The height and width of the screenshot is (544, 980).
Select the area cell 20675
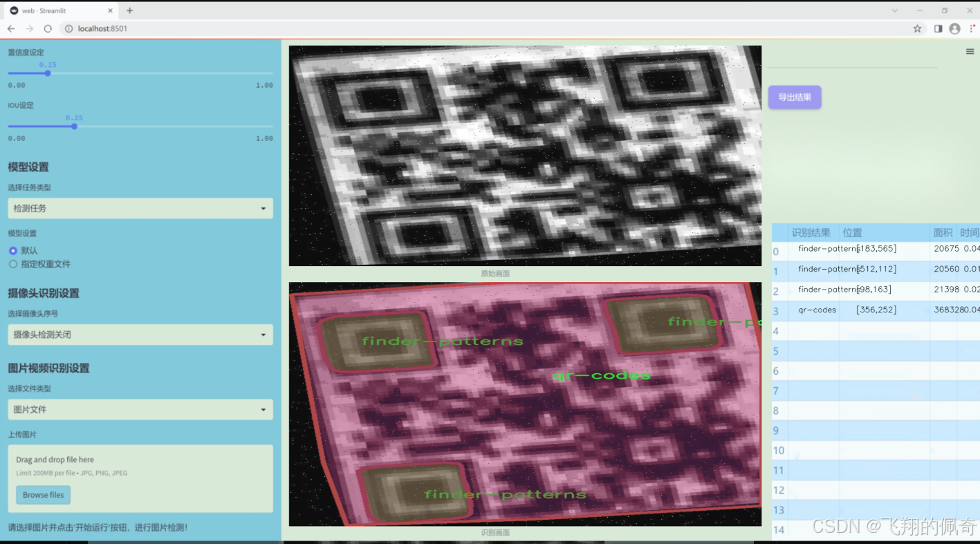946,249
